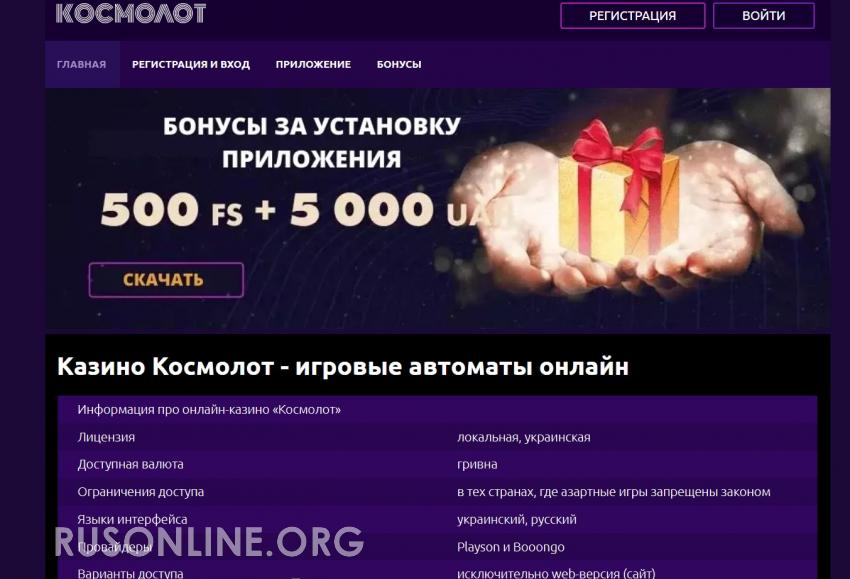Viewport: 850px width, 579px height.
Task: Click the Казино Космолот page heading
Action: tap(343, 367)
